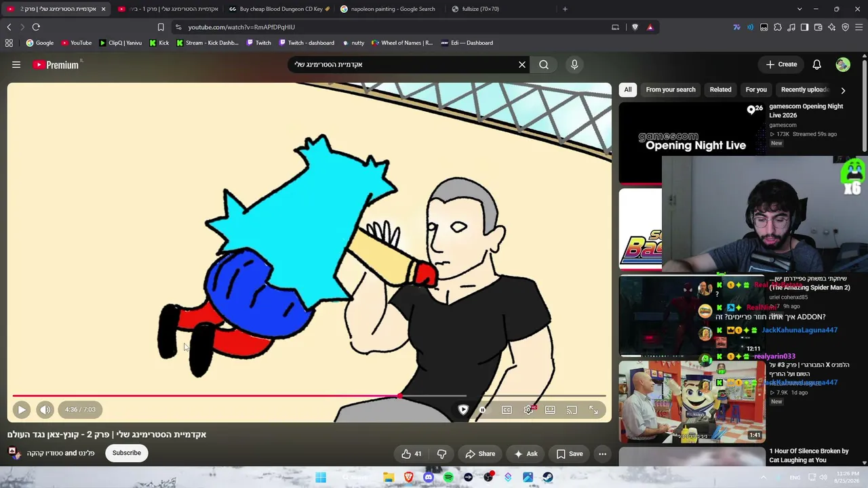Switch to napoleon painting Google Search tab
This screenshot has width=868, height=488.
coord(389,9)
